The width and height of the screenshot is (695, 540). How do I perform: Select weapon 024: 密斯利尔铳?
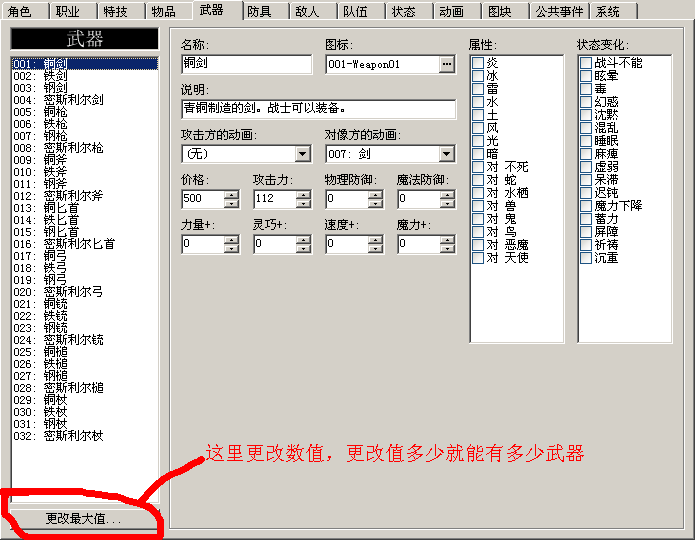[x=85, y=340]
